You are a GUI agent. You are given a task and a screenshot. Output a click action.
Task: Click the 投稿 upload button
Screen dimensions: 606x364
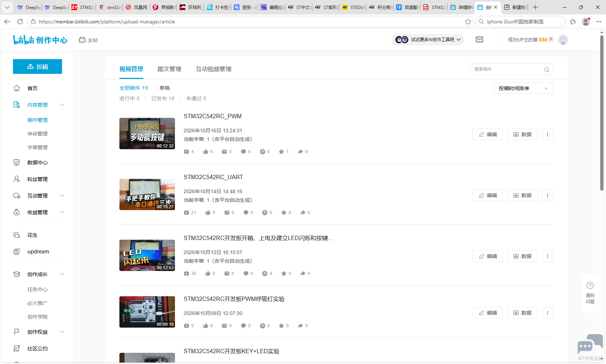pyautogui.click(x=38, y=67)
